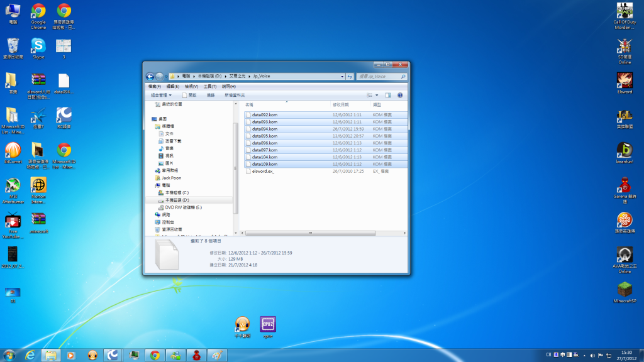Screen dimensions: 644x362
Task: Select data095.kom in file list
Action: (264, 136)
